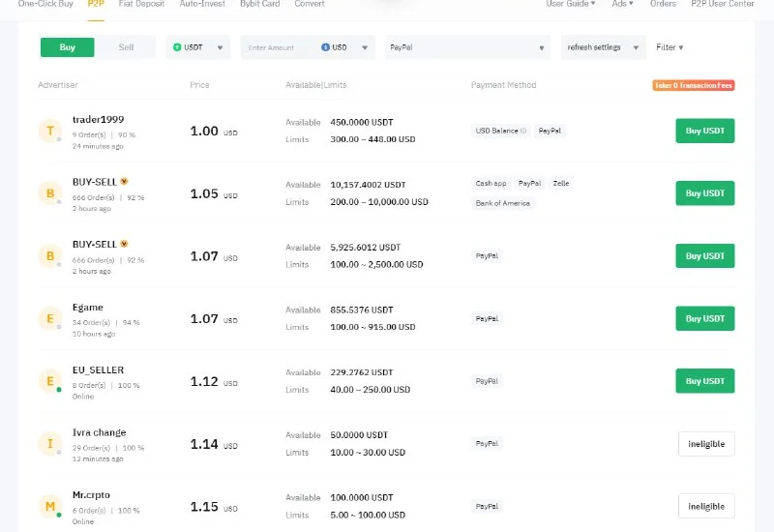Click the Mr.crpto avatar icon
This screenshot has width=774, height=532.
click(49, 506)
